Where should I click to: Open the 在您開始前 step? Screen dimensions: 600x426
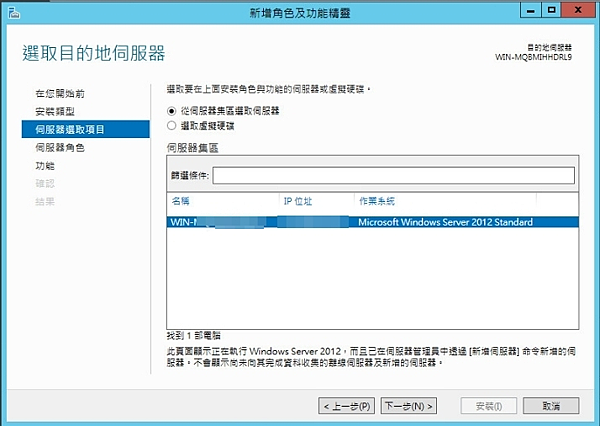point(60,93)
